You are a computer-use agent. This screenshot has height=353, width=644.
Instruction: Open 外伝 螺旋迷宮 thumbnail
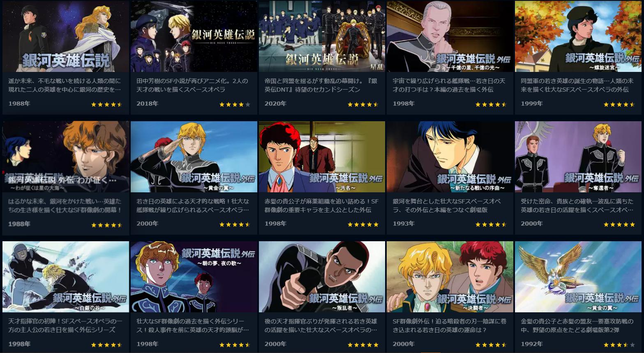click(578, 36)
